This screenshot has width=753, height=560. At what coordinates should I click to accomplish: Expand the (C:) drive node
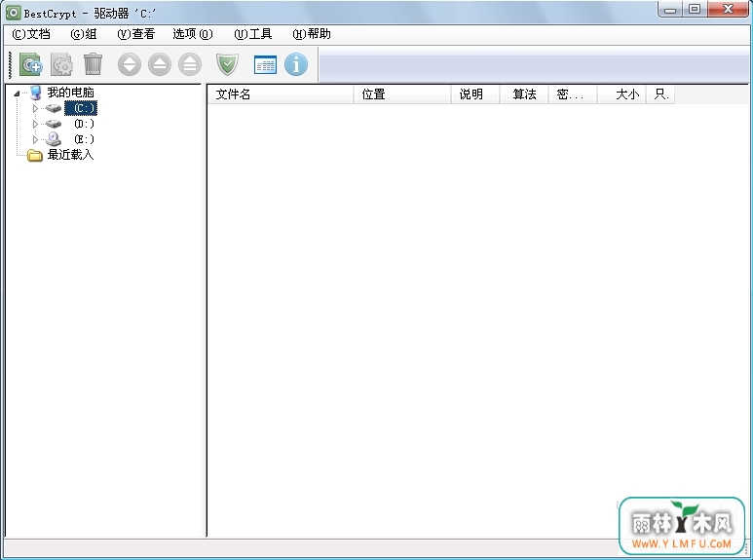tap(35, 108)
